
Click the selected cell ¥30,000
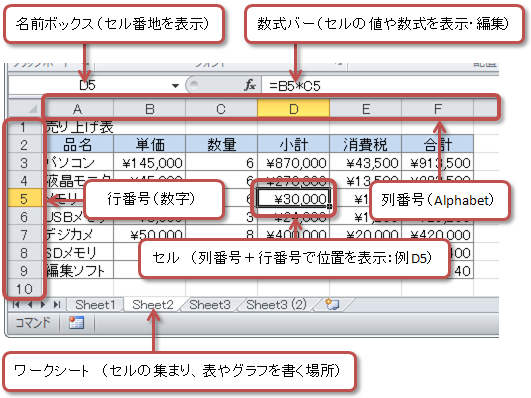coord(294,198)
